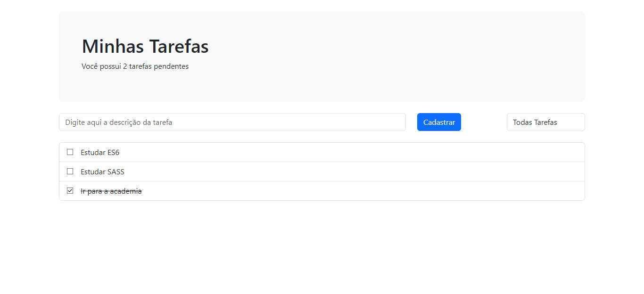Image resolution: width=644 pixels, height=294 pixels.
Task: Click the crossed-out "Ir para a academia" text
Action: (111, 191)
